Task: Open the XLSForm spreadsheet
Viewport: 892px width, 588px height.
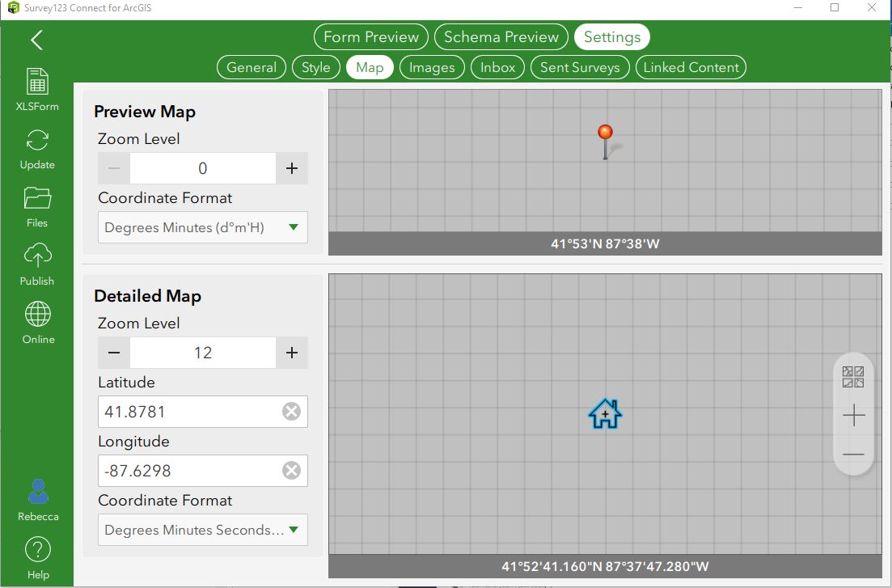Action: 37,89
